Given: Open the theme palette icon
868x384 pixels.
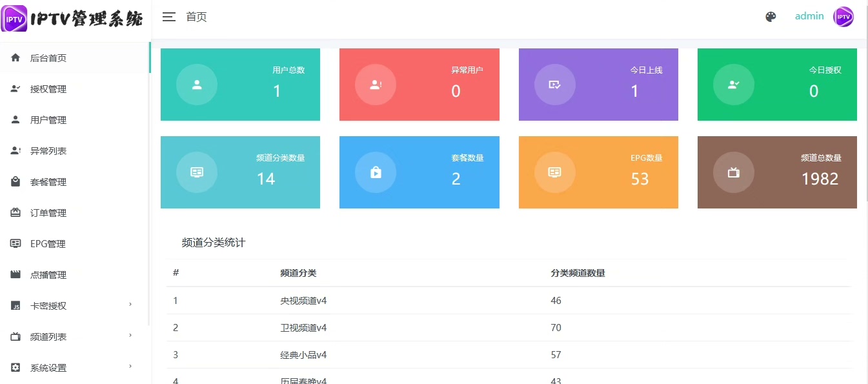Looking at the screenshot, I should pos(771,17).
